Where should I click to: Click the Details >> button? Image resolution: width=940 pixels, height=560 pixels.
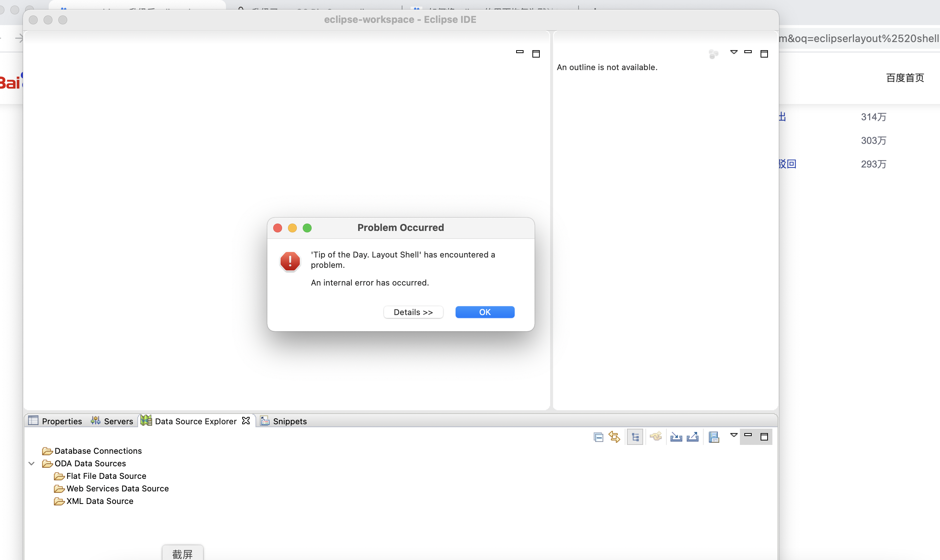413,312
